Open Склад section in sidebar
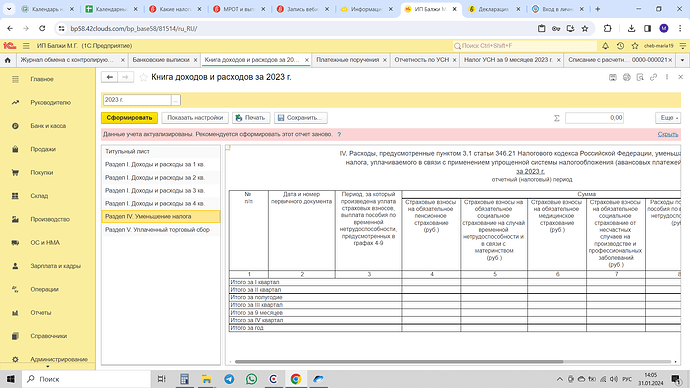The image size is (690, 388). tap(39, 196)
